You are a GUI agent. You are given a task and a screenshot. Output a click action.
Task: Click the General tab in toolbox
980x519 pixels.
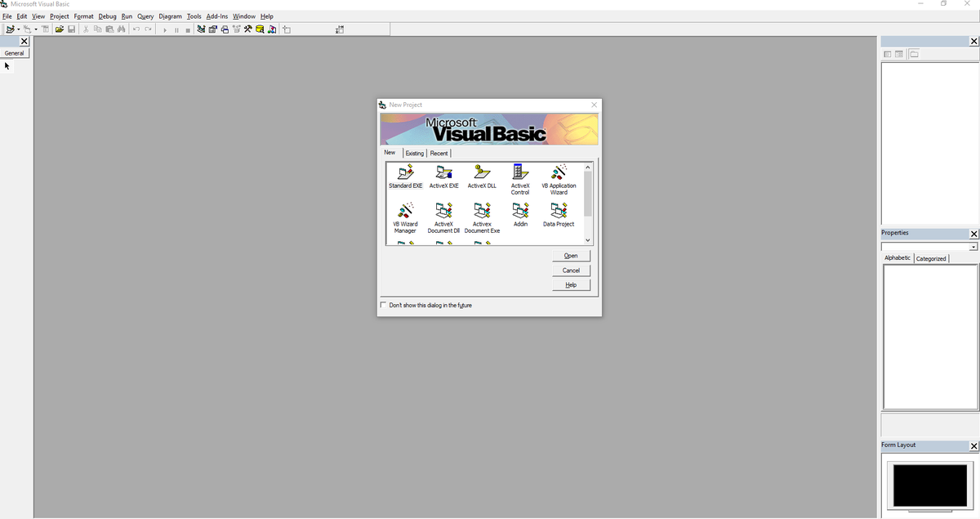click(15, 53)
